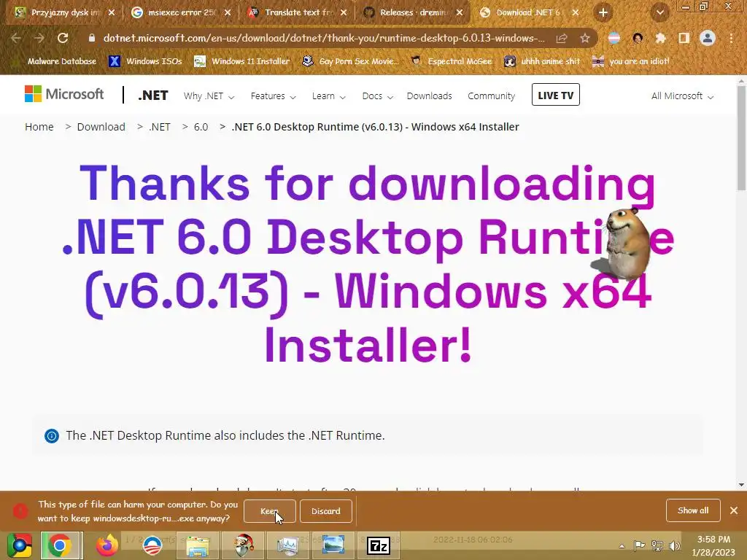
Task: Click the .NET brand link
Action: 153,96
